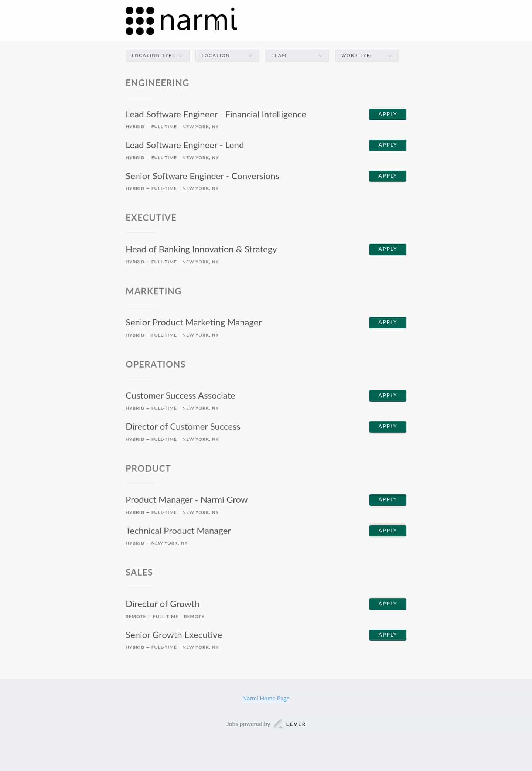Apply for Director of Growth role
Viewport: 532px width, 771px height.
point(388,604)
